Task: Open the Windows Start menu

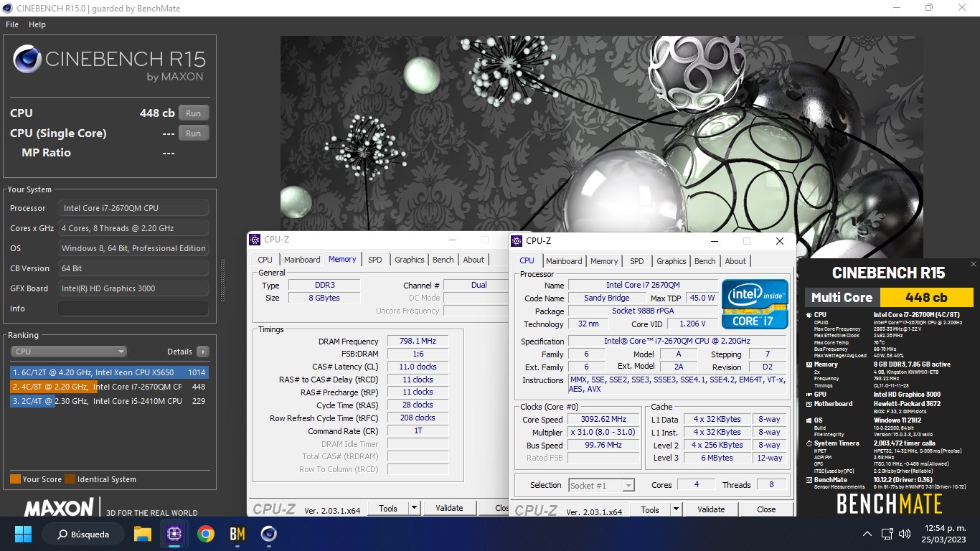Action: [23, 534]
